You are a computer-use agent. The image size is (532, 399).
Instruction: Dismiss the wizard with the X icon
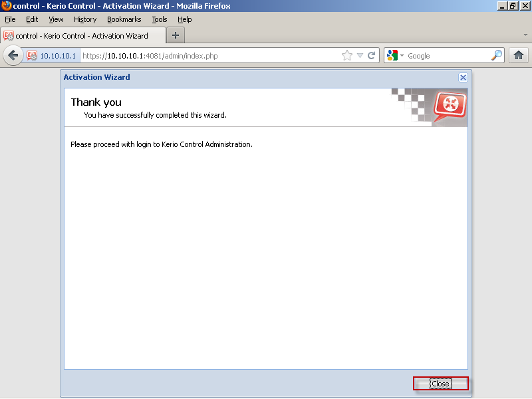(463, 78)
